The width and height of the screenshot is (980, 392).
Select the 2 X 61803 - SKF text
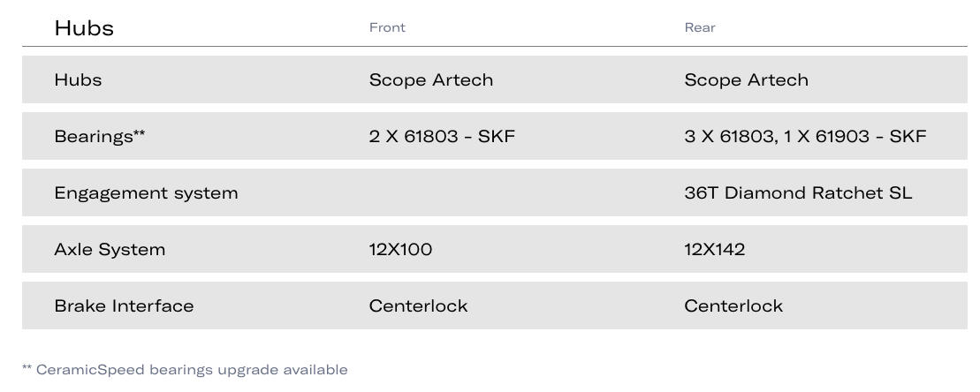pyautogui.click(x=442, y=136)
